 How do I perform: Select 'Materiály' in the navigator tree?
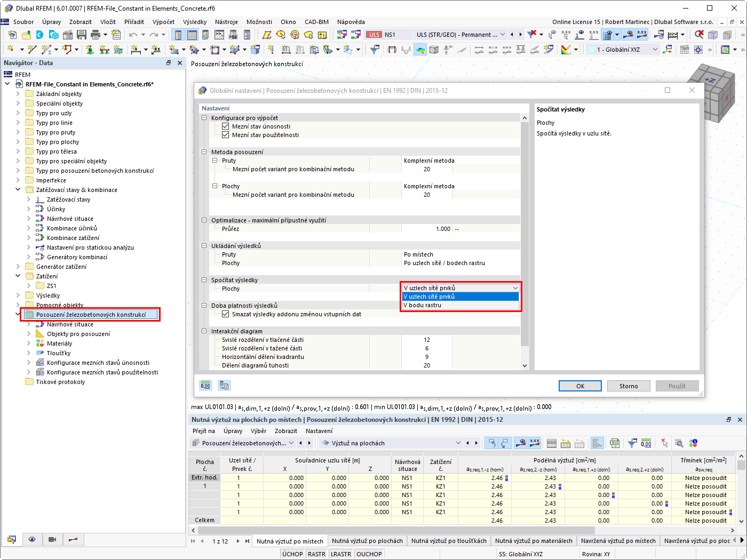pyautogui.click(x=59, y=343)
